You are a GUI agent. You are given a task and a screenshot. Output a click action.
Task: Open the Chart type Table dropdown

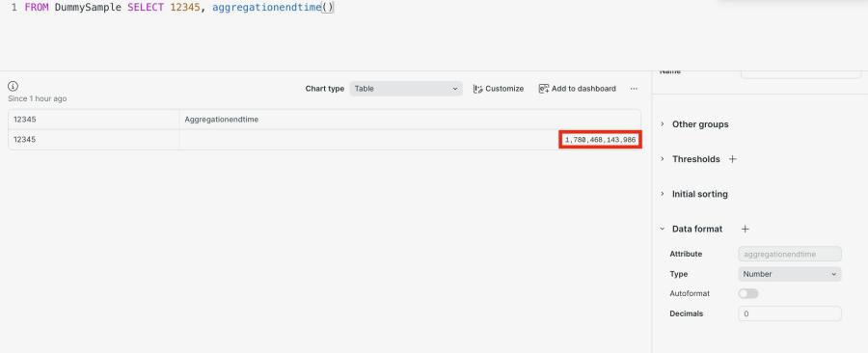coord(406,89)
